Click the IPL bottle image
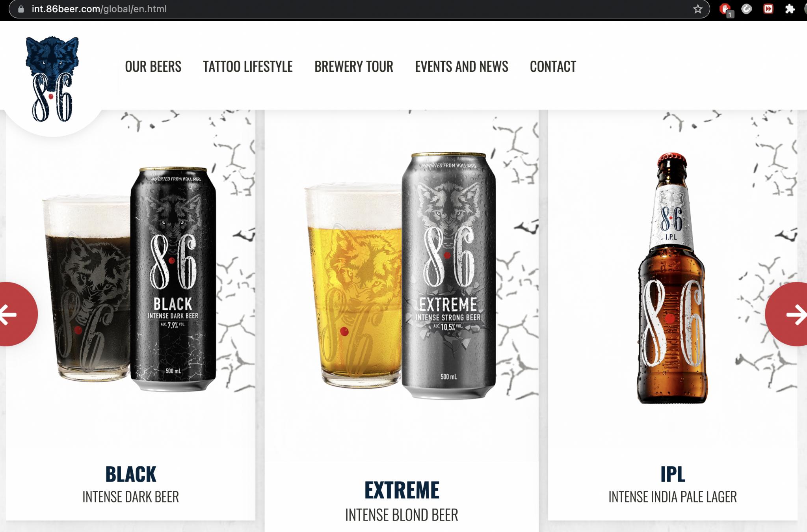The height and width of the screenshot is (532, 807). [x=672, y=278]
